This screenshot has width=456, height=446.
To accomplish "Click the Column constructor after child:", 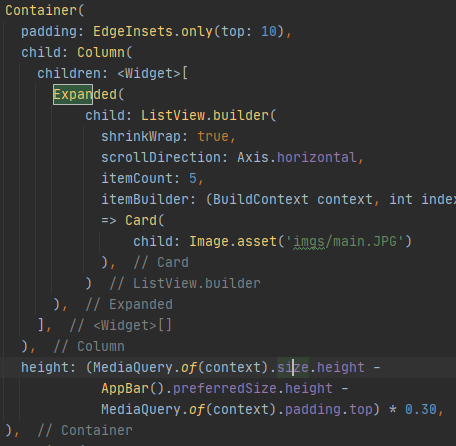I will click(x=101, y=52).
